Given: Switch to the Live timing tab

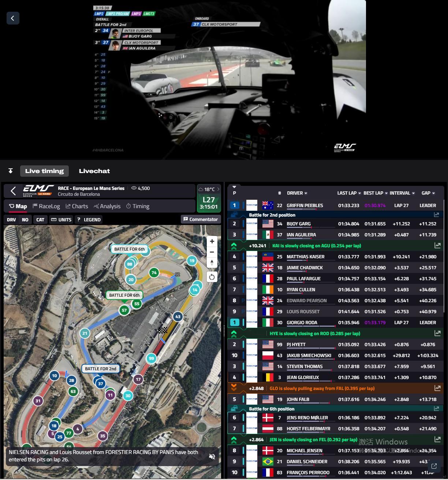Looking at the screenshot, I should pyautogui.click(x=44, y=171).
